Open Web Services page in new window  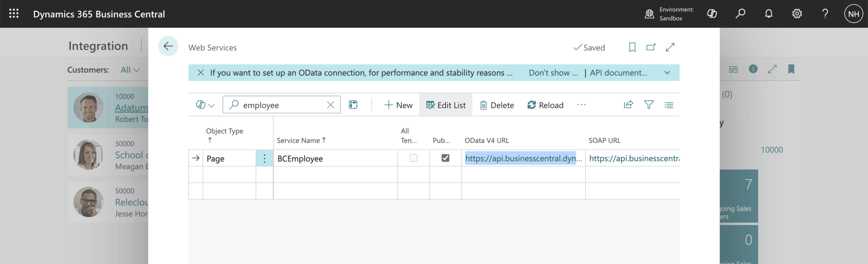[651, 47]
